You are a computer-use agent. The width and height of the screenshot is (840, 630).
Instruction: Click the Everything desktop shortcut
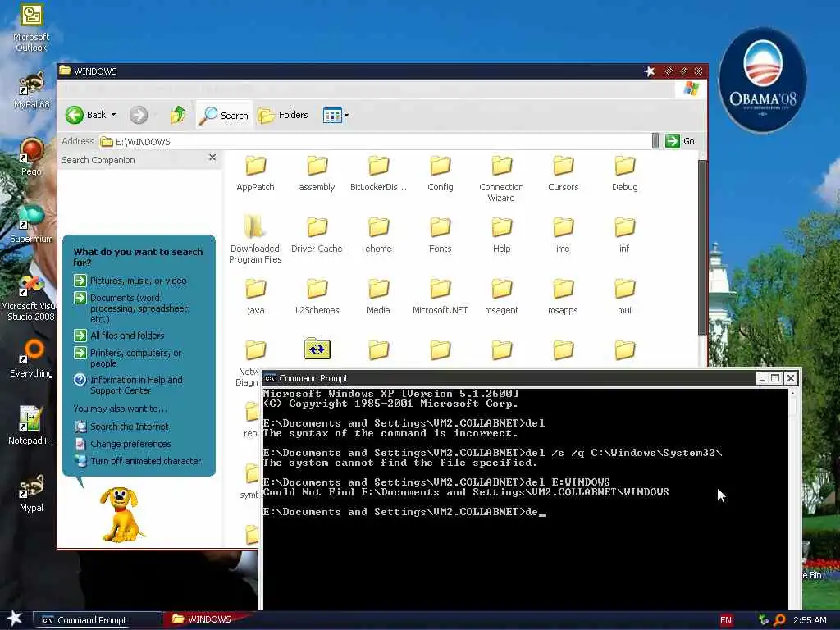point(31,358)
